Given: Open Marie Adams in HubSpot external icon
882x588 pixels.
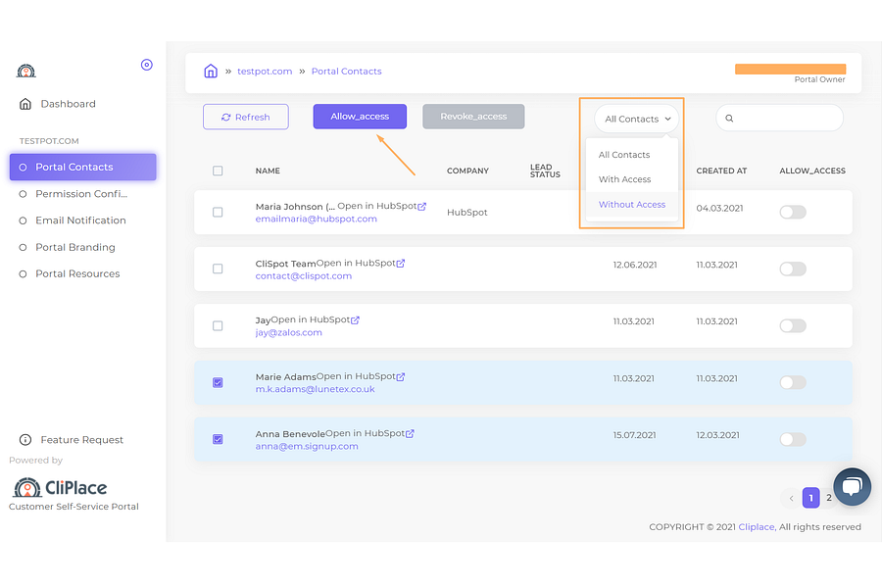Looking at the screenshot, I should click(401, 377).
